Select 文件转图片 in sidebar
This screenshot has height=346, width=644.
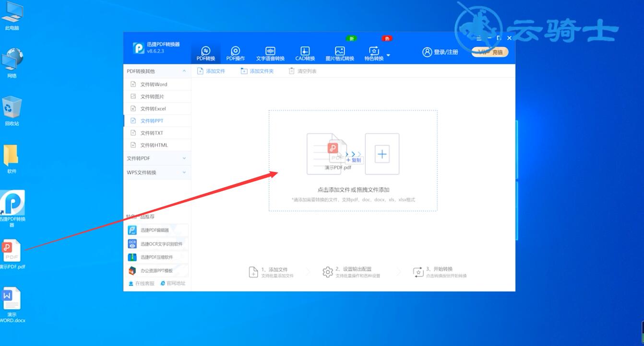tap(157, 96)
